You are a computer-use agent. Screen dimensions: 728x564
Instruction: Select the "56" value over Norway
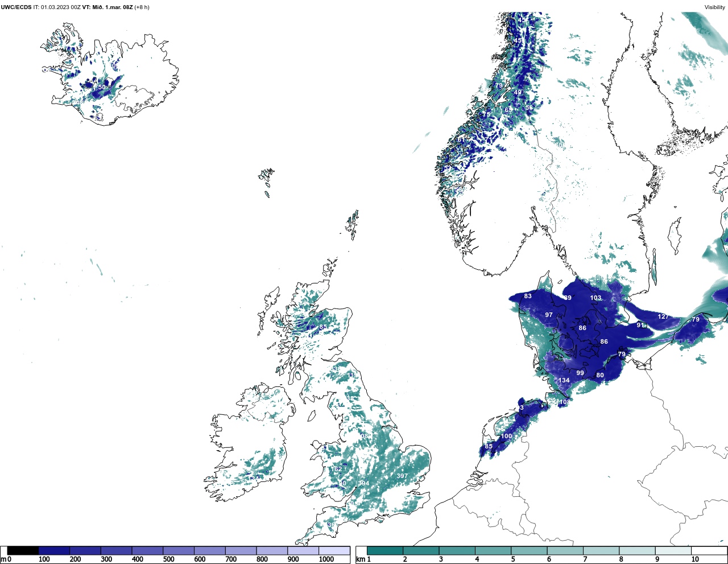529,108
